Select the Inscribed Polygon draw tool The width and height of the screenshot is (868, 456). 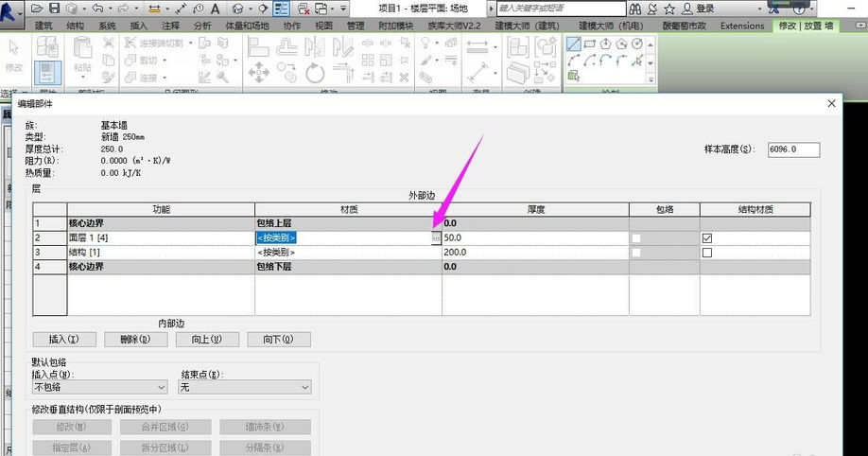(x=605, y=44)
